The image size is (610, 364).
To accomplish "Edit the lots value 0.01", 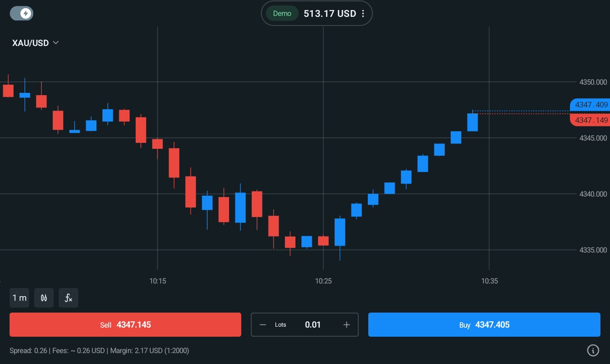I will (313, 324).
